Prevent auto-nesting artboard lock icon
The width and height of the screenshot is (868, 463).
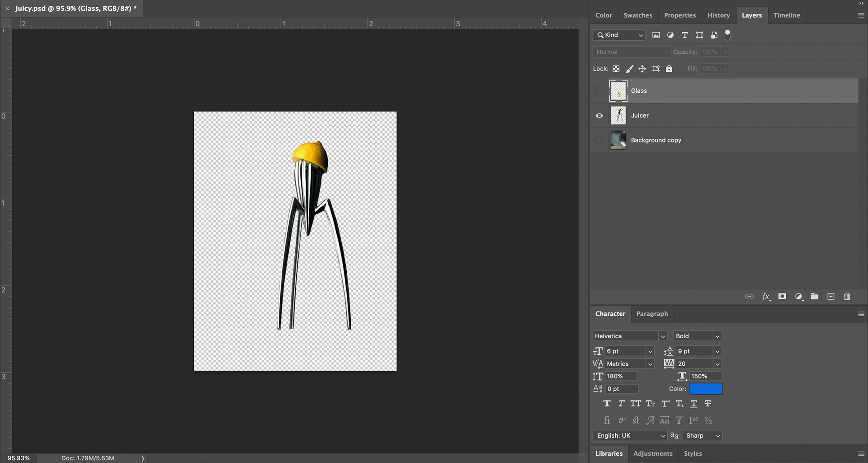pos(656,69)
